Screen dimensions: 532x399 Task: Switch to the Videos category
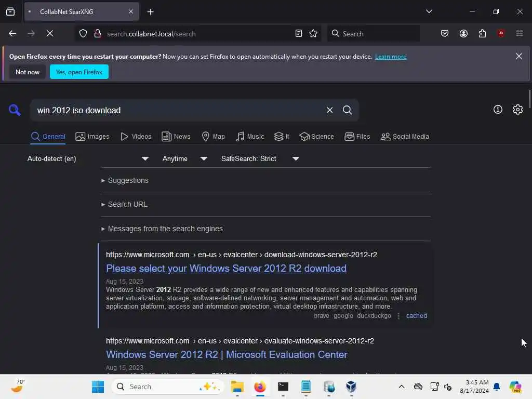click(136, 137)
